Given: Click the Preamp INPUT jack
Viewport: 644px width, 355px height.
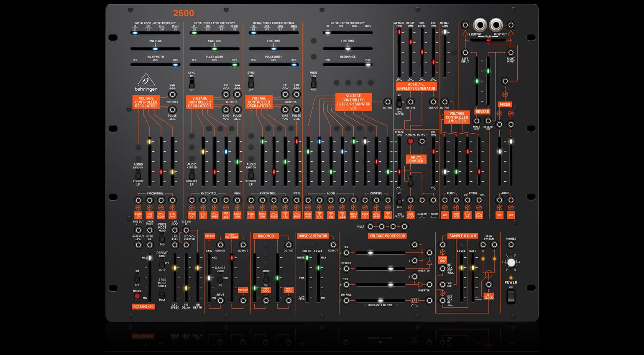Looking at the screenshot, I should 220,300.
